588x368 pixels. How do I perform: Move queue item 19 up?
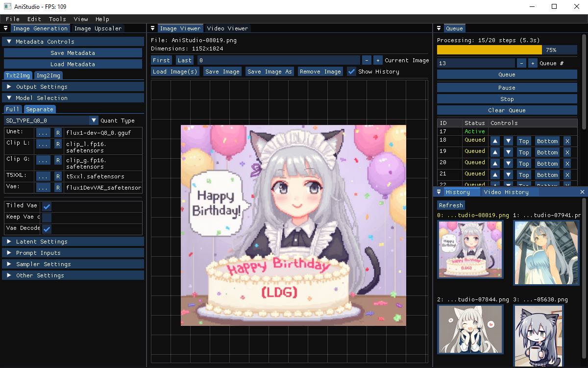pos(495,152)
